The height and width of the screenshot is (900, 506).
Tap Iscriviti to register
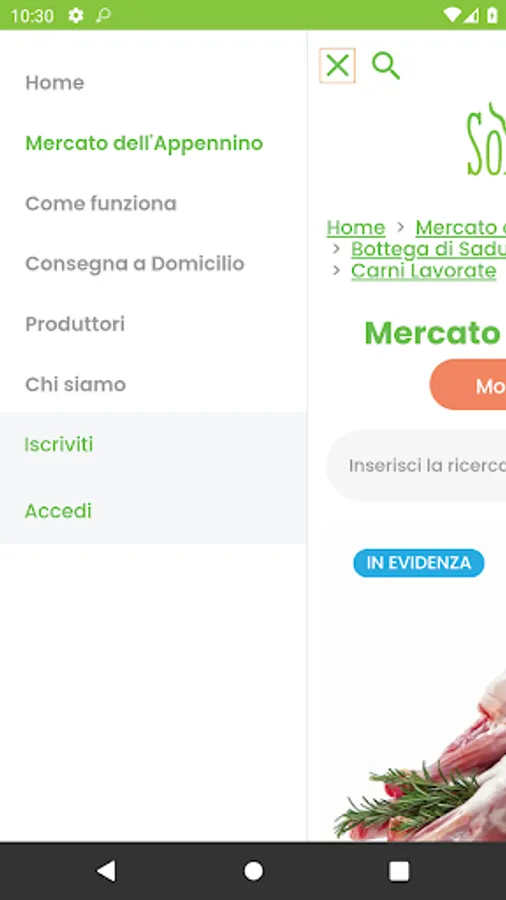[59, 444]
